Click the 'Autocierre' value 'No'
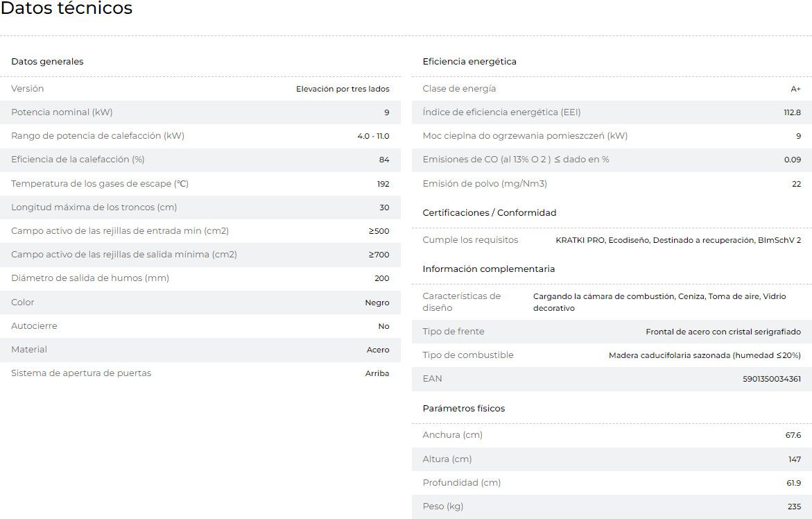 click(383, 326)
